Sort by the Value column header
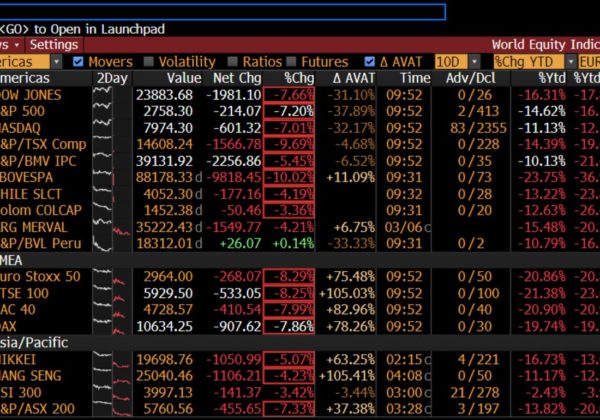 click(184, 78)
